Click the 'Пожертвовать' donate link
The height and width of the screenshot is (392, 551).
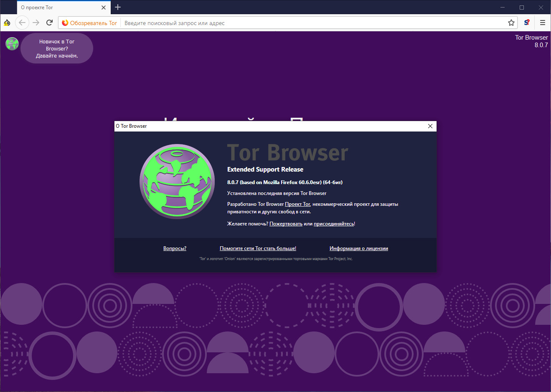[286, 224]
